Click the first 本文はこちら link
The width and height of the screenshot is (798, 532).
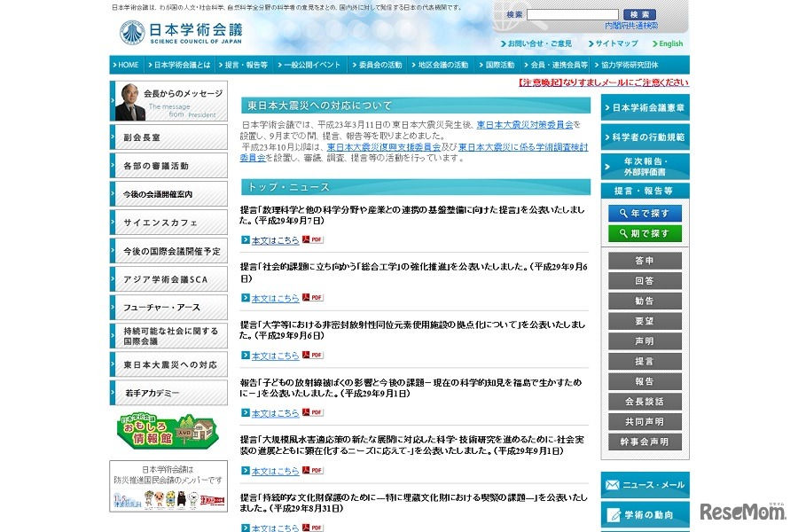(278, 240)
